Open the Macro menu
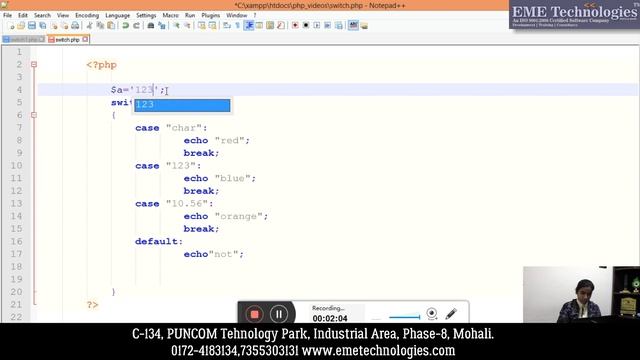This screenshot has height=360, width=640. [x=171, y=15]
